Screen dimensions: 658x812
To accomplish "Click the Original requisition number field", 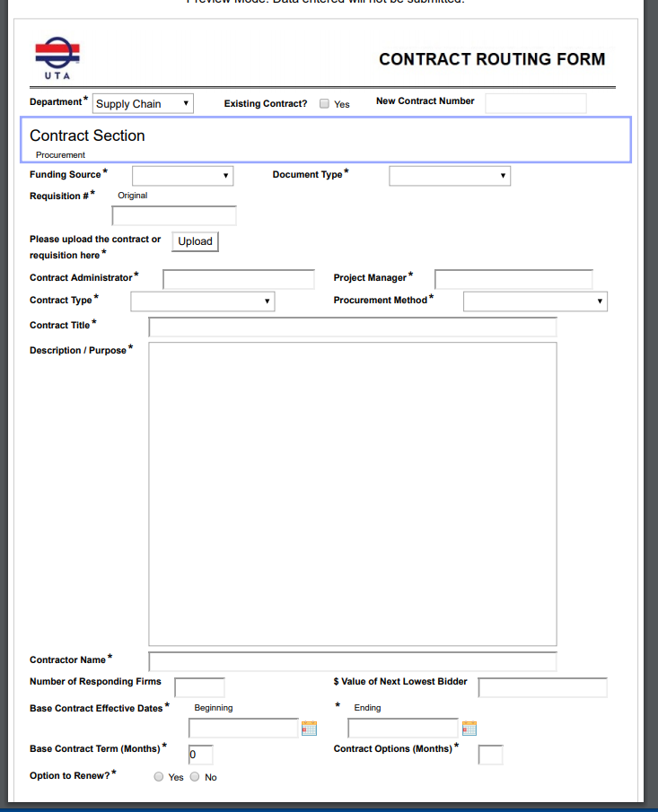I will 174,215.
